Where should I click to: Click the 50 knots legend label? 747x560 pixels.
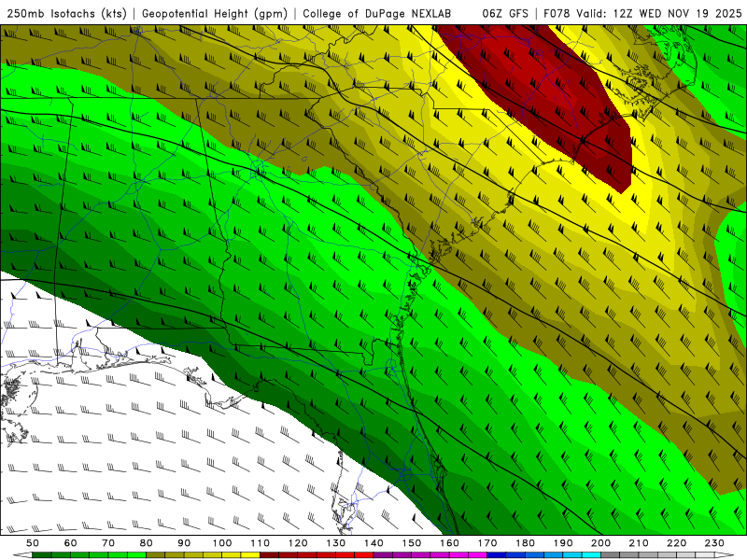coord(33,543)
